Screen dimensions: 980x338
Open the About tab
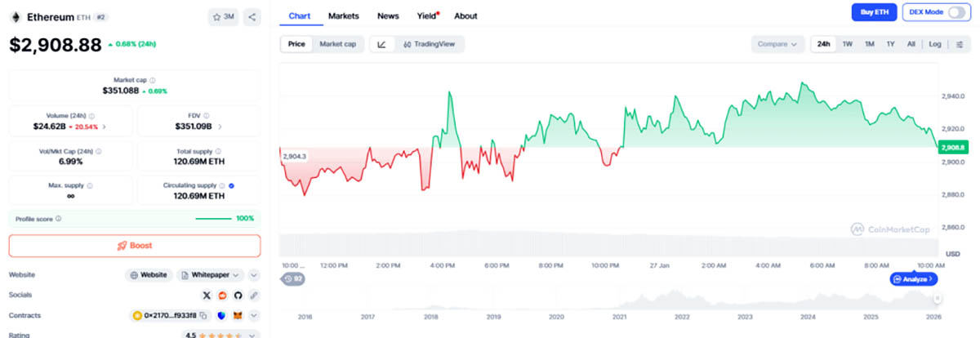click(465, 16)
